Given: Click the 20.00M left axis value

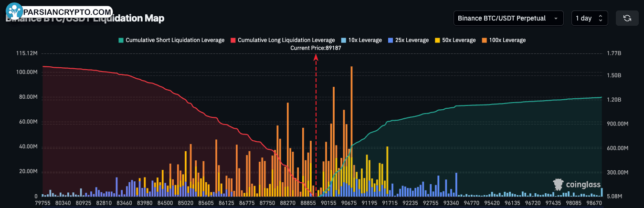Looking at the screenshot, I should pos(28,172).
